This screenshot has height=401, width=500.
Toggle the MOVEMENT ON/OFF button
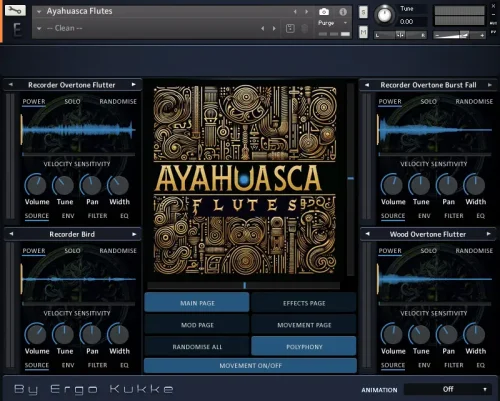coord(250,366)
